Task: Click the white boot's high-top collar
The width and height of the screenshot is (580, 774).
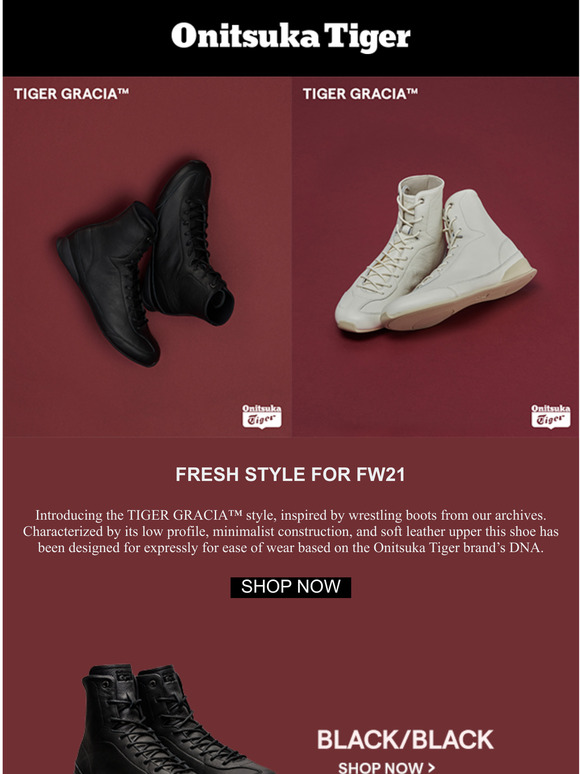Action: click(421, 189)
